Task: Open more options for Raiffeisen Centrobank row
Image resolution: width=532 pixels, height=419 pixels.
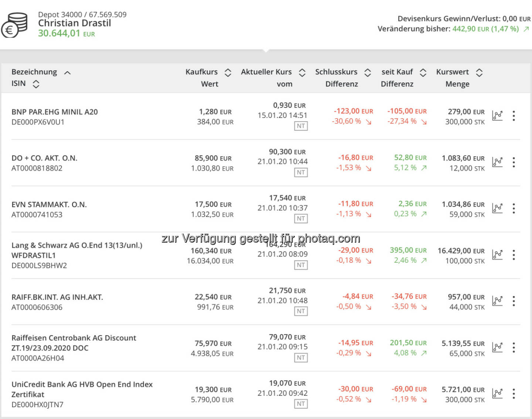Action: (x=514, y=347)
